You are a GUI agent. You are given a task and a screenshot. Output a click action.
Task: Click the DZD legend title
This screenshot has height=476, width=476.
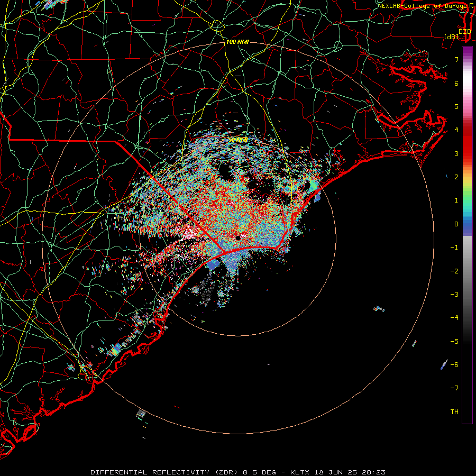pyautogui.click(x=465, y=31)
